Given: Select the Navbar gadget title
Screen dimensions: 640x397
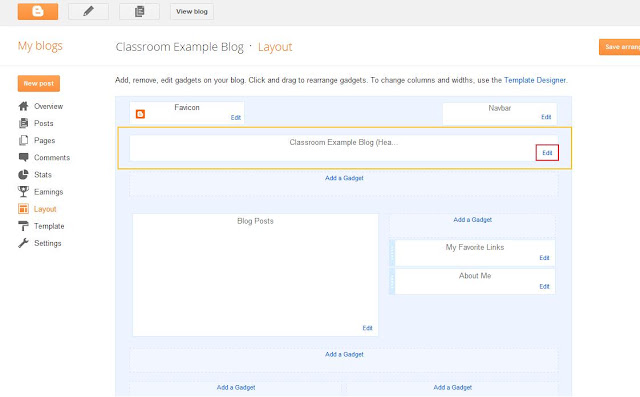Looking at the screenshot, I should pos(500,108).
